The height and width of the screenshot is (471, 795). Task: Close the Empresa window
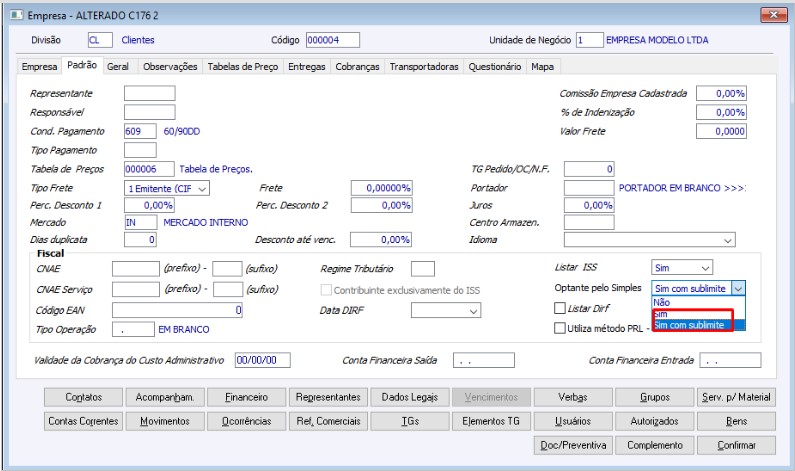click(773, 15)
